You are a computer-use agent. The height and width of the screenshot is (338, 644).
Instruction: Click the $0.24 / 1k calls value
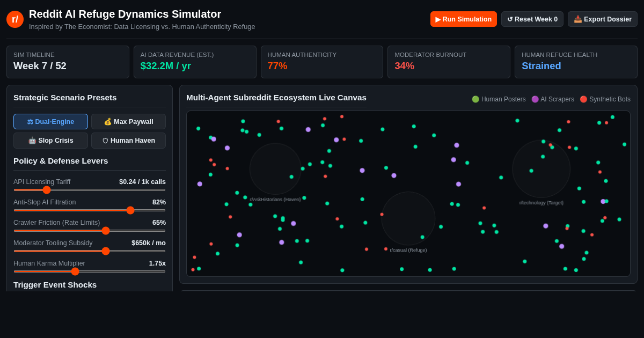(x=142, y=182)
